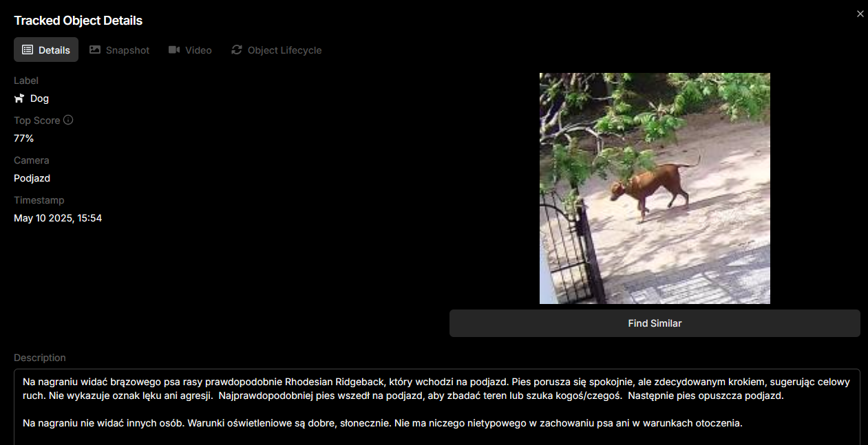Click the Dog label text

[39, 98]
